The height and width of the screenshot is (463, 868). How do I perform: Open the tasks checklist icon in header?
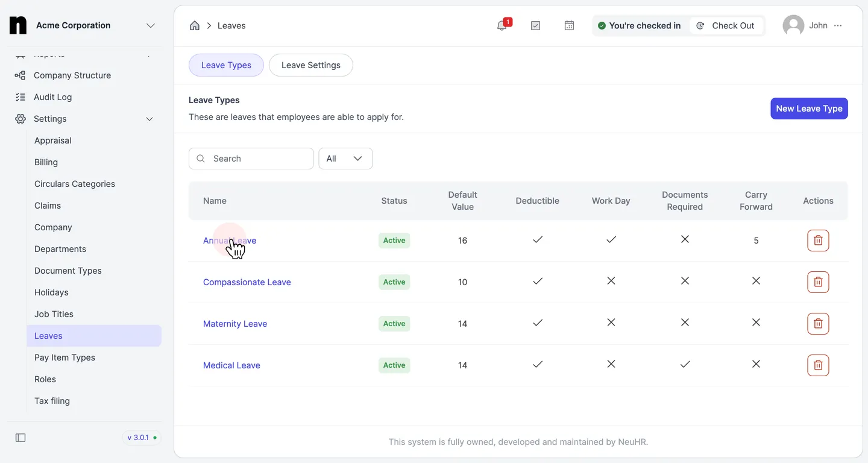point(535,25)
